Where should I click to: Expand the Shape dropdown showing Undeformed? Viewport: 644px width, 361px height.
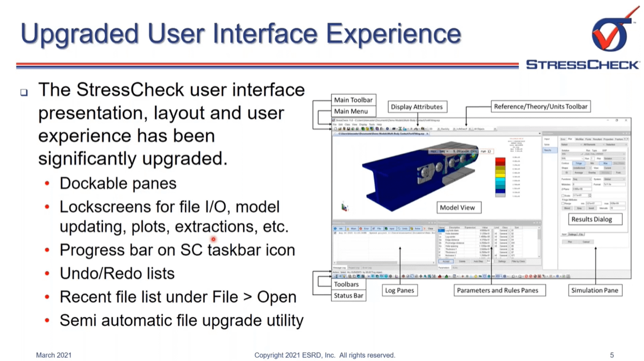[582, 168]
